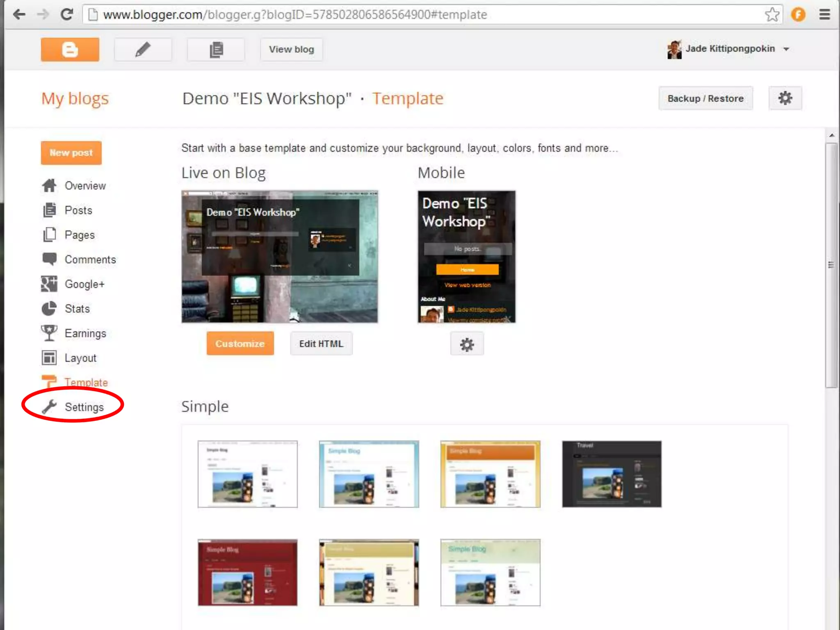Open Stats from sidebar menu
Screen dimensions: 840x630
[x=77, y=308]
